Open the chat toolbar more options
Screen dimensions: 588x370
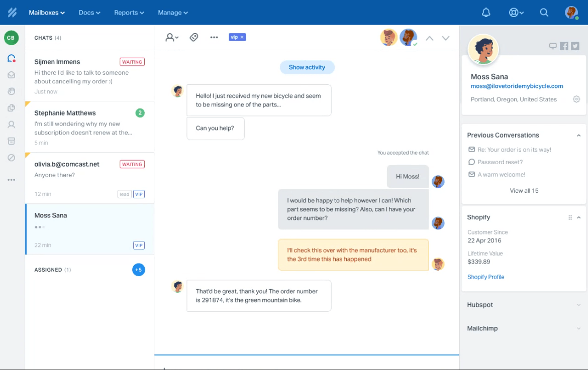(x=214, y=37)
